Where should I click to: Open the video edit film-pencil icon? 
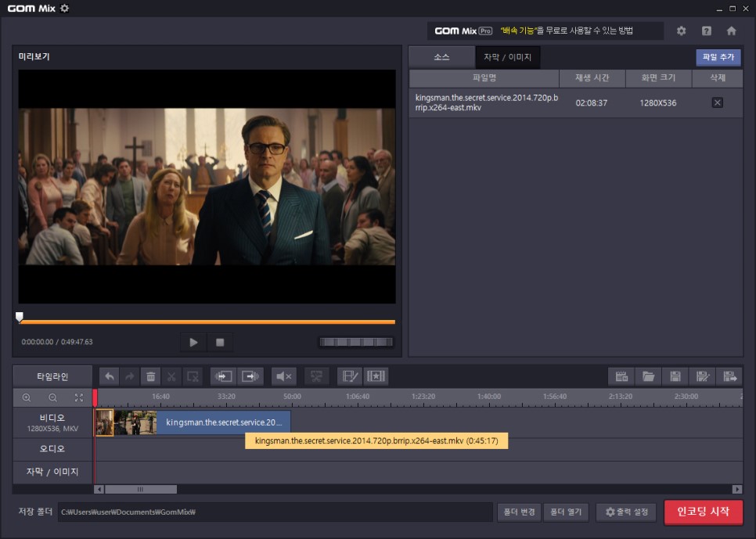(349, 376)
